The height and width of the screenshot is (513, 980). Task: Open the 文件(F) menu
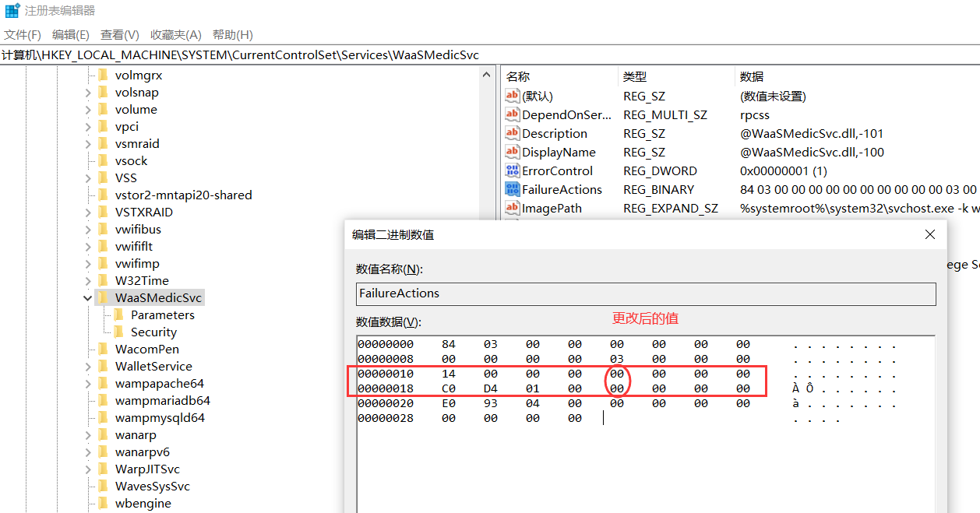tap(22, 35)
